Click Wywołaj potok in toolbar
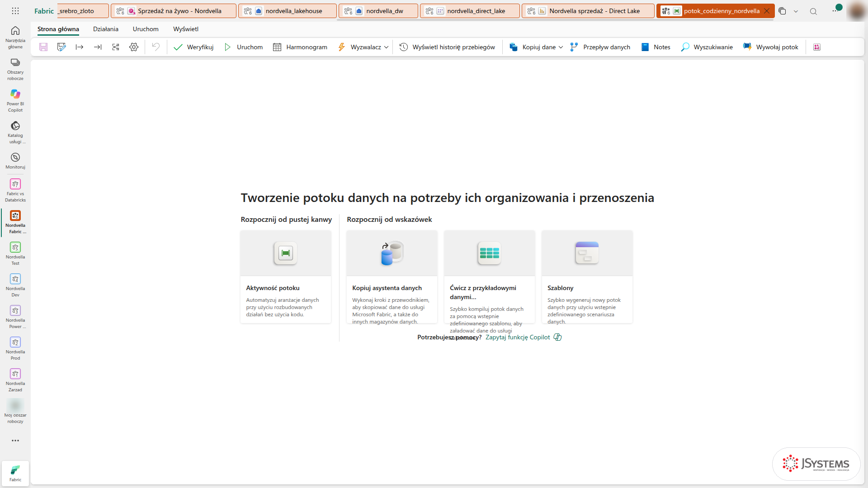The image size is (868, 488). [x=771, y=47]
